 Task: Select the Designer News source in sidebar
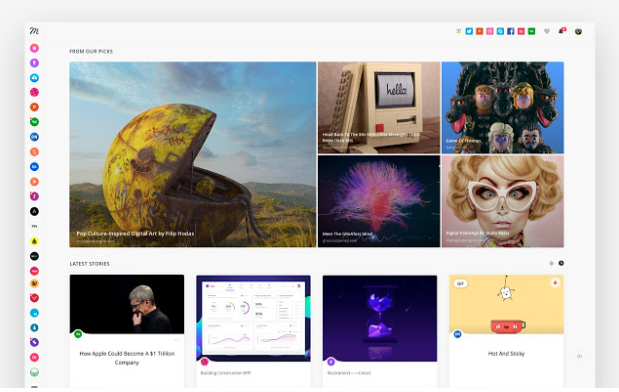pyautogui.click(x=34, y=137)
